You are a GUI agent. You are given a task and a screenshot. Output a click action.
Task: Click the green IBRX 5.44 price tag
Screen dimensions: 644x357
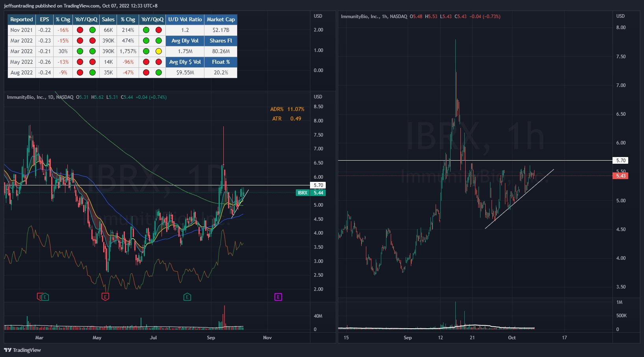(x=311, y=192)
